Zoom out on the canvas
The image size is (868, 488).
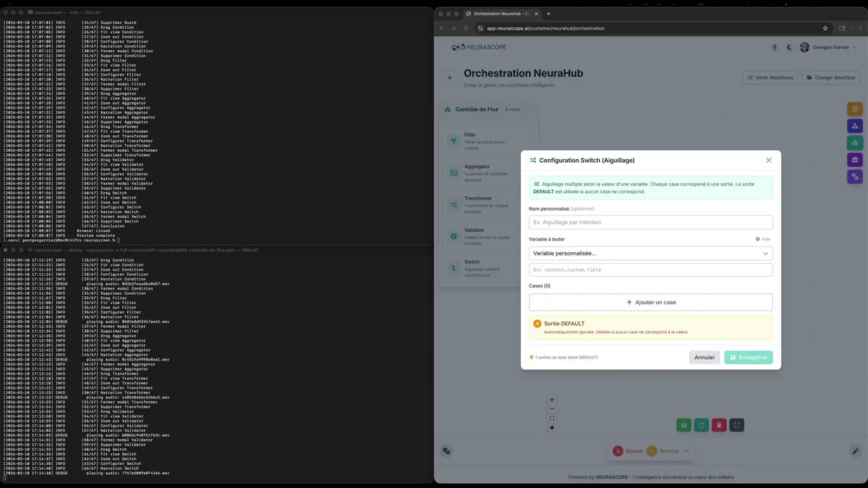pyautogui.click(x=552, y=409)
